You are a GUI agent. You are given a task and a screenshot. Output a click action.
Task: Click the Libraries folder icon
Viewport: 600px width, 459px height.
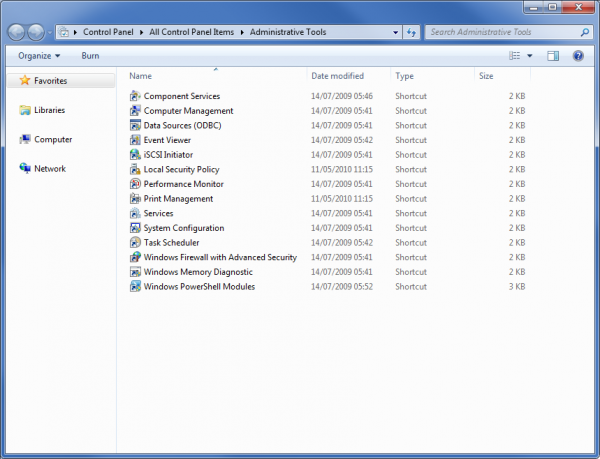coord(25,110)
